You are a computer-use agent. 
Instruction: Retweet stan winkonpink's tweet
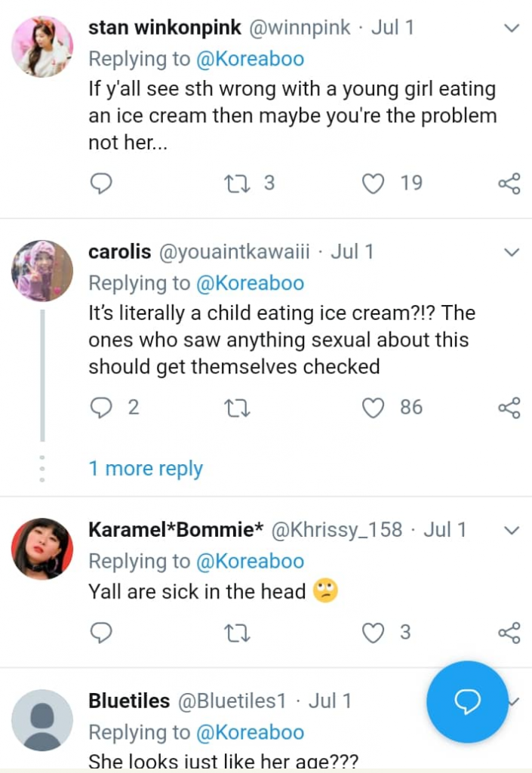237,183
